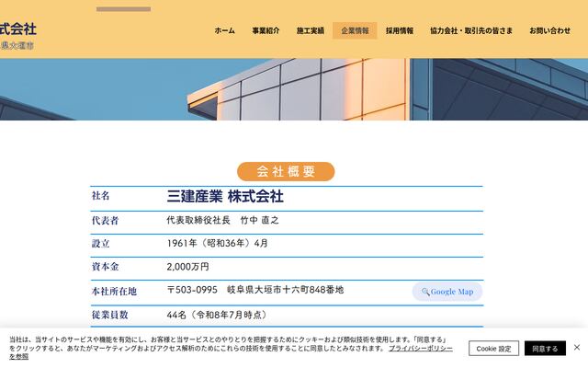Click the magnifier icon in Google Map button
Screen dimensions: 588x368
click(425, 292)
